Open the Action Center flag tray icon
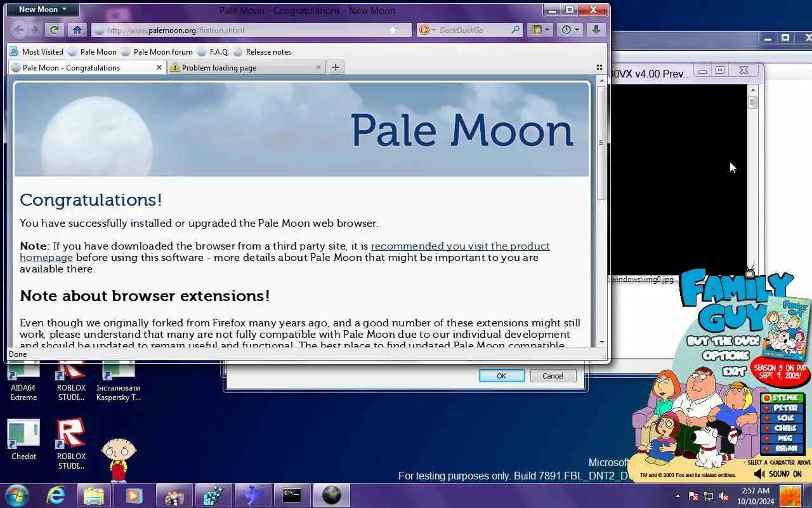Image resolution: width=812 pixels, height=508 pixels. pos(693,496)
